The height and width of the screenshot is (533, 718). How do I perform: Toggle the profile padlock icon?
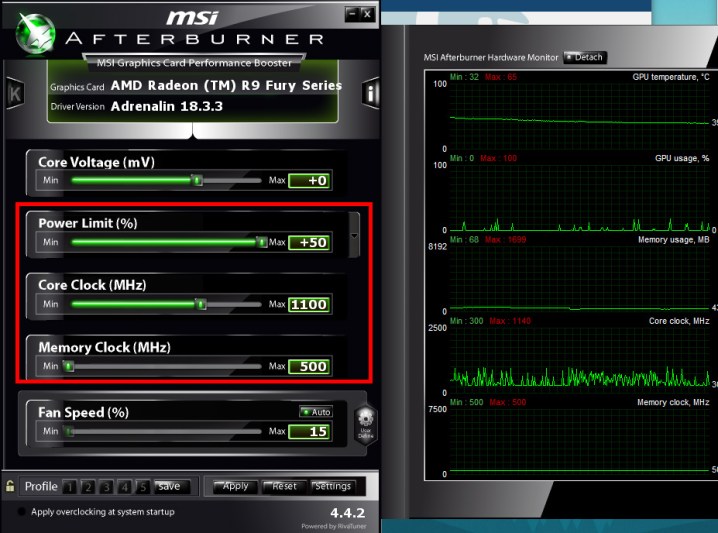click(x=10, y=487)
